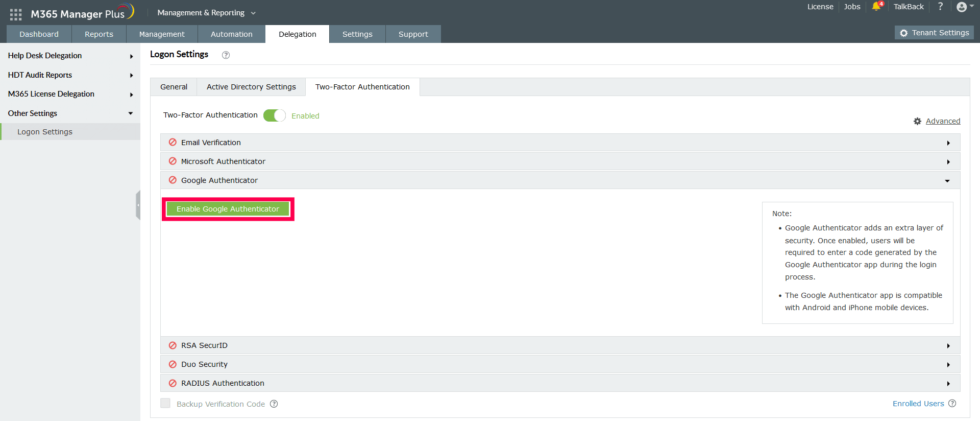Open the Enrolled Users link
Viewport: 980px width, 421px height.
point(918,404)
